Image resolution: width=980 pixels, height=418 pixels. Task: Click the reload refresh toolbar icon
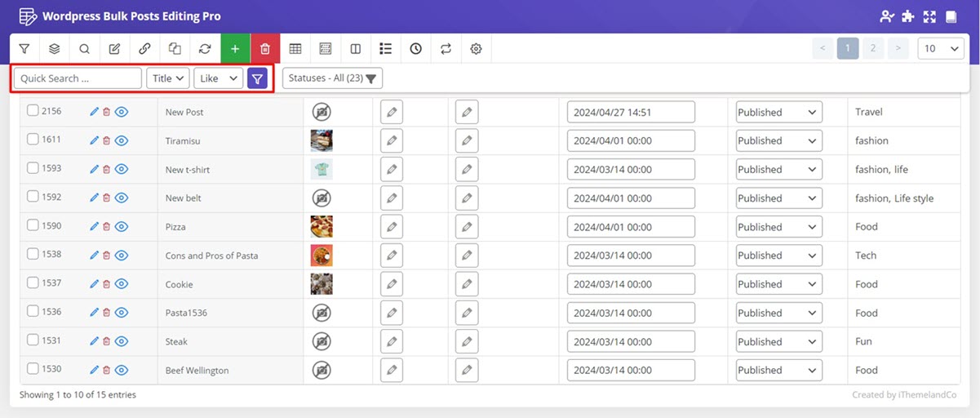coord(205,49)
